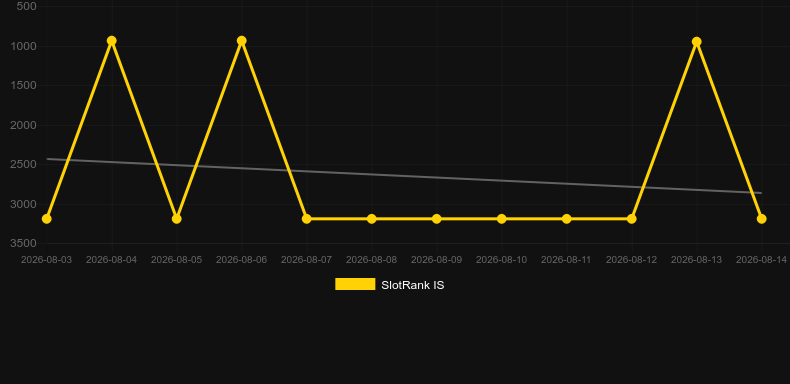790x384 pixels.
Task: Select the data point for 2026-08-10
Action: click(502, 219)
